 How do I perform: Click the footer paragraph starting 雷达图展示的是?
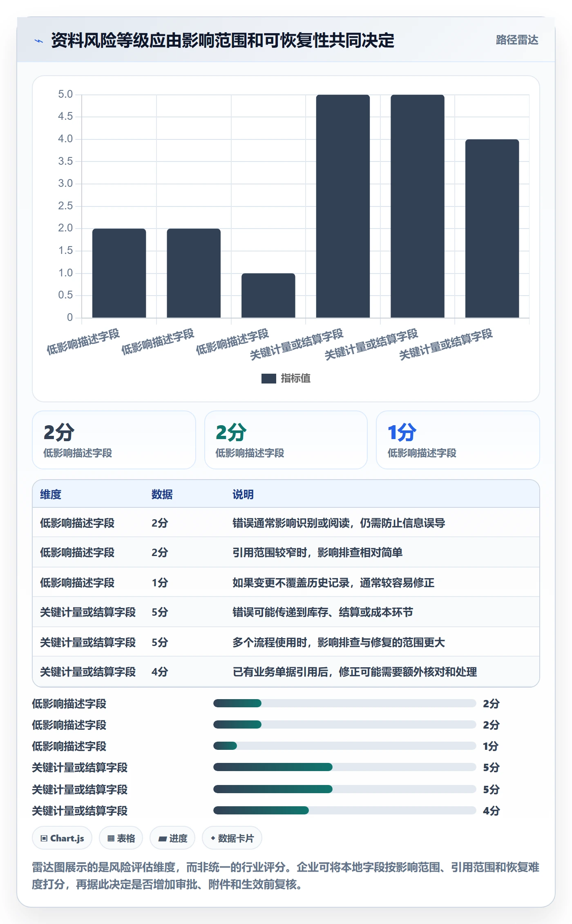(x=286, y=875)
